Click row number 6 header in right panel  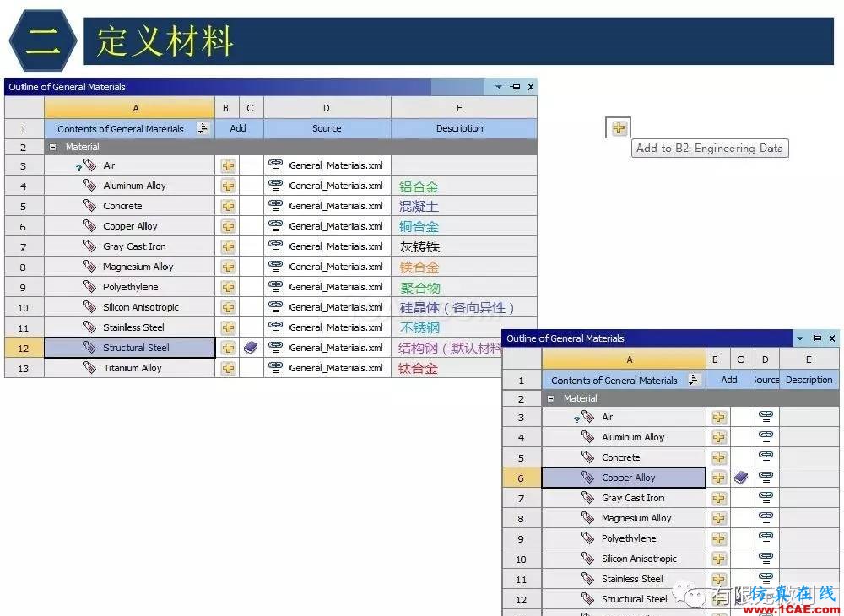pyautogui.click(x=522, y=478)
